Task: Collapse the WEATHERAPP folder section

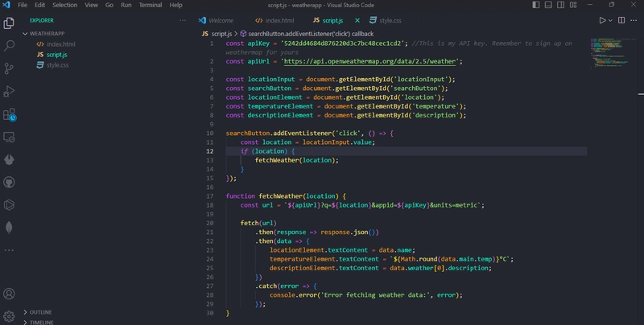Action: tap(43, 33)
